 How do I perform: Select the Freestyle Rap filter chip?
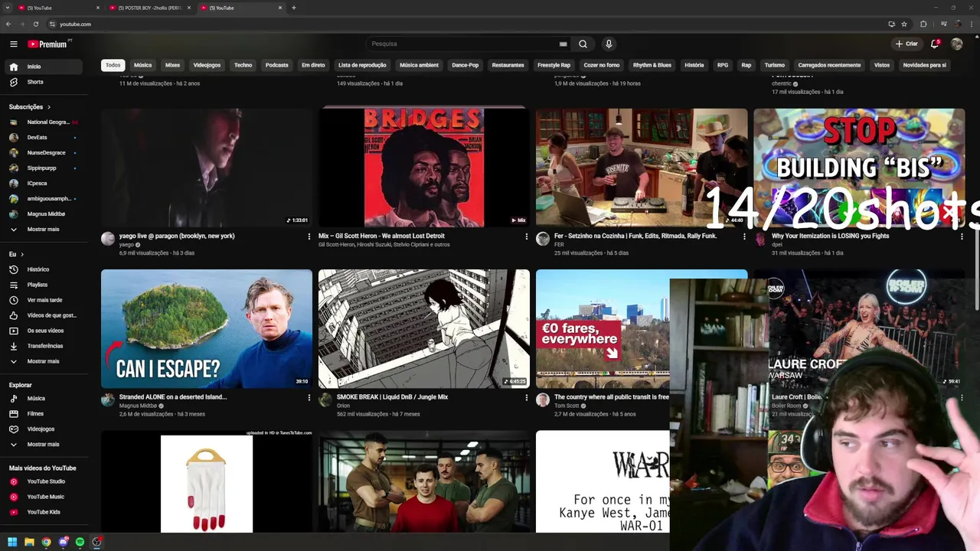coord(554,65)
